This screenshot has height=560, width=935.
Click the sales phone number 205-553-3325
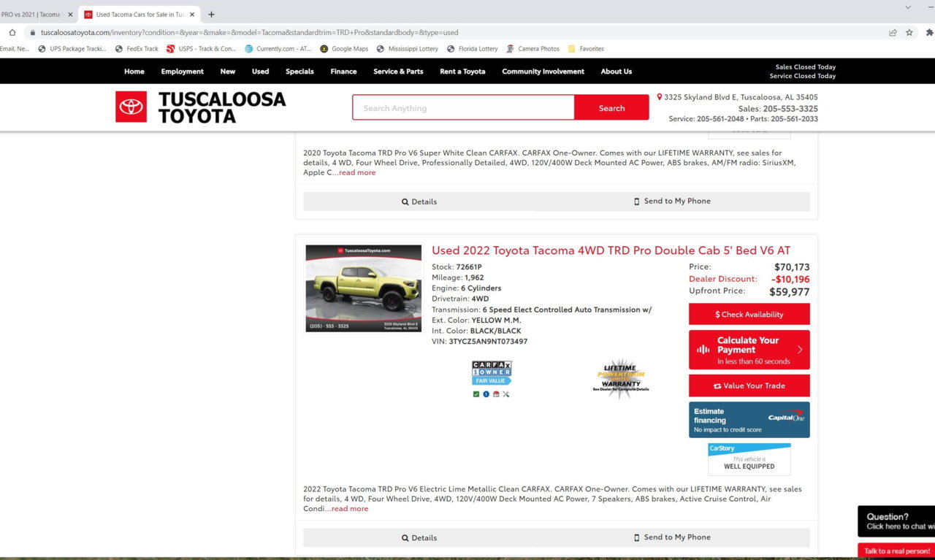pyautogui.click(x=790, y=108)
